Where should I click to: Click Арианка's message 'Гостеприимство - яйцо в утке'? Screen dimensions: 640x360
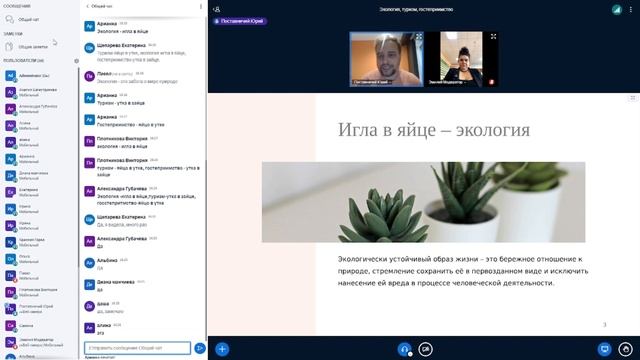(131, 125)
